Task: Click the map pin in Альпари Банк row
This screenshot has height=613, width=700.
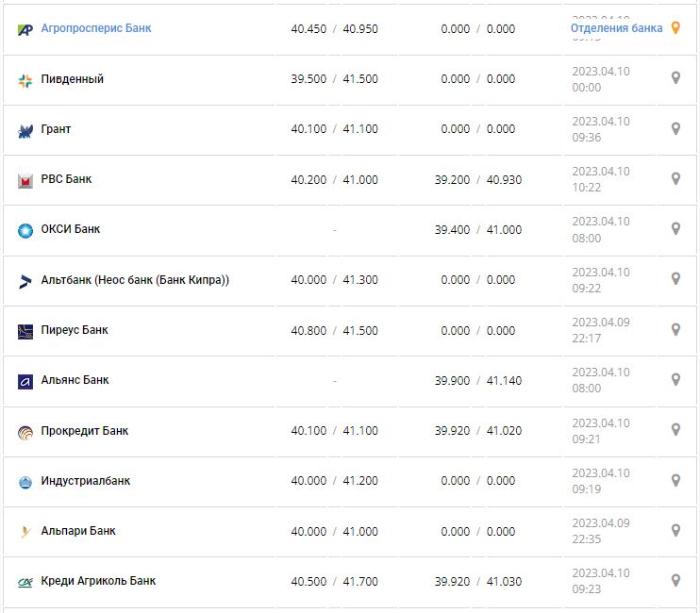Action: [675, 530]
